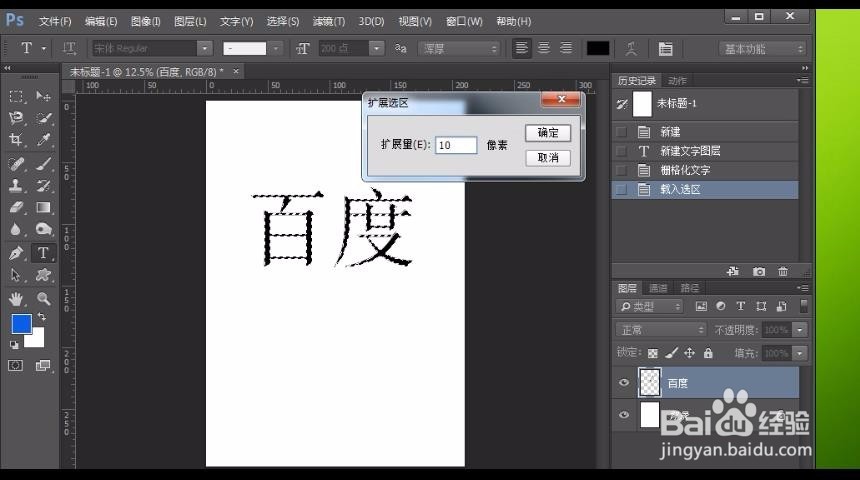
Task: Select the Healing Brush tool
Action: click(x=16, y=163)
